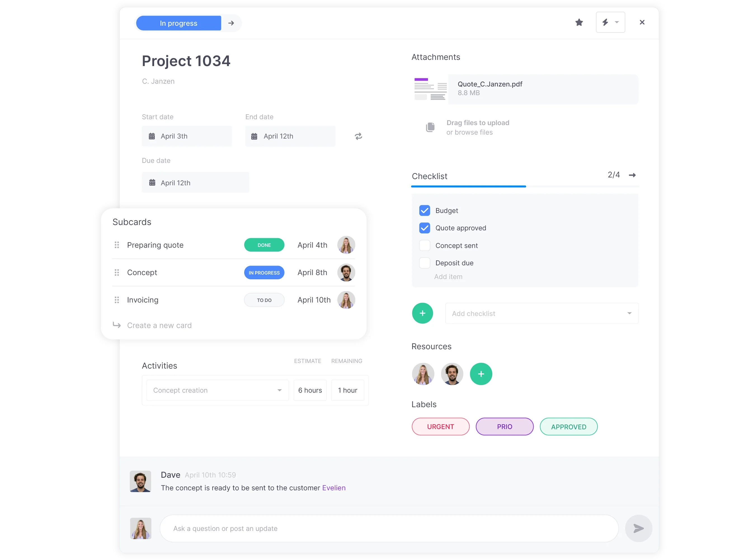Click the drag handle icon on Concept subcard

(x=116, y=272)
